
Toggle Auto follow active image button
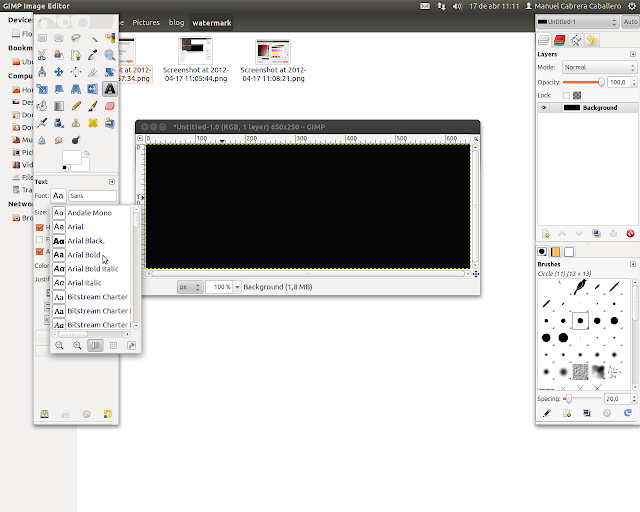[630, 22]
